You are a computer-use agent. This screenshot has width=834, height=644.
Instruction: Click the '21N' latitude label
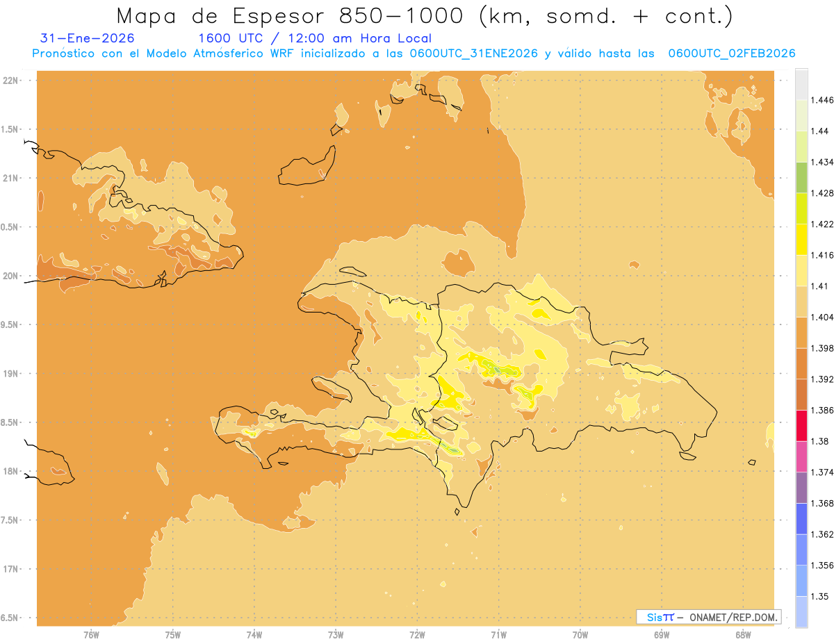[x=11, y=179]
